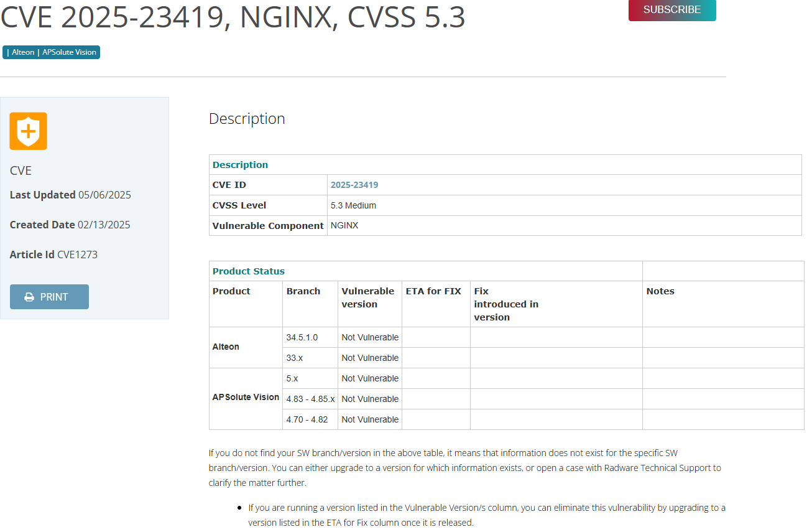This screenshot has width=812, height=532.
Task: Click the Branch column header
Action: pos(310,304)
